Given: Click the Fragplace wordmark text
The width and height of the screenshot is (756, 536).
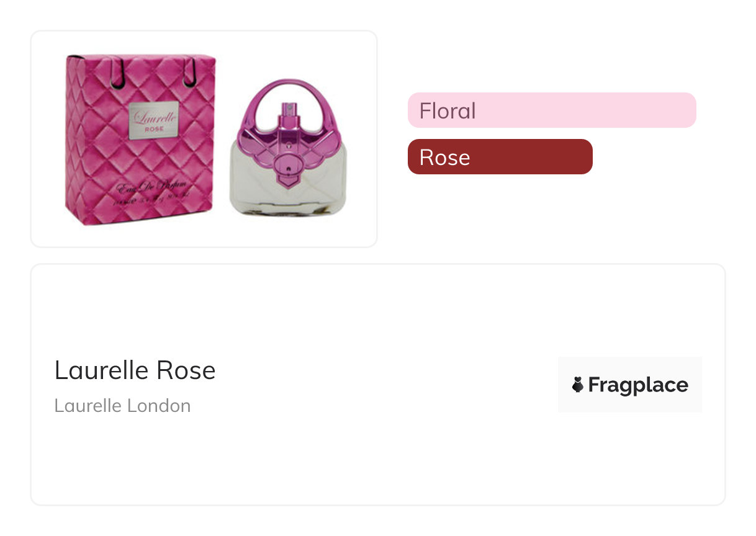Looking at the screenshot, I should [x=637, y=385].
